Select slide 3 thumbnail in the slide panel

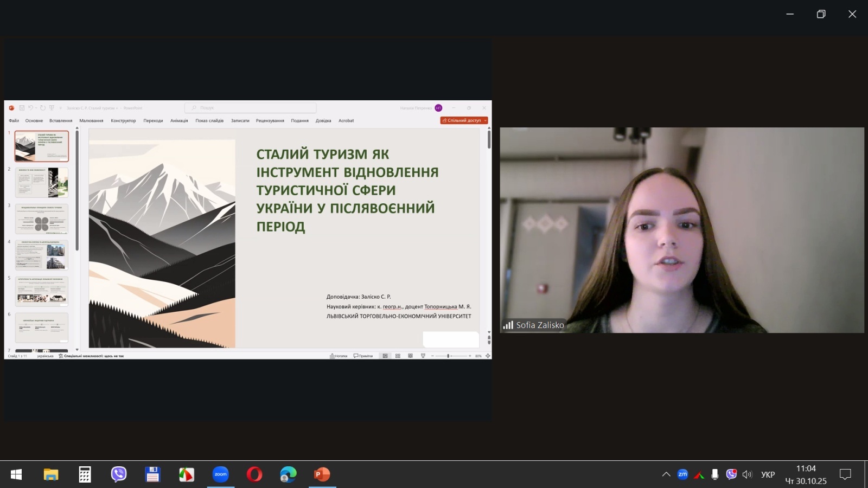pyautogui.click(x=42, y=219)
